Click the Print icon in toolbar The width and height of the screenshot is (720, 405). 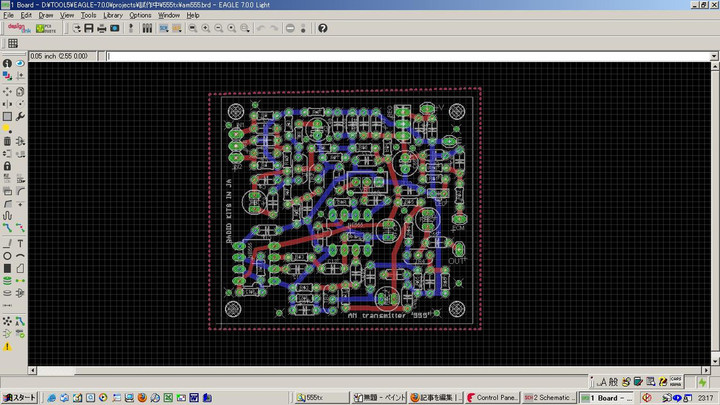(x=101, y=28)
